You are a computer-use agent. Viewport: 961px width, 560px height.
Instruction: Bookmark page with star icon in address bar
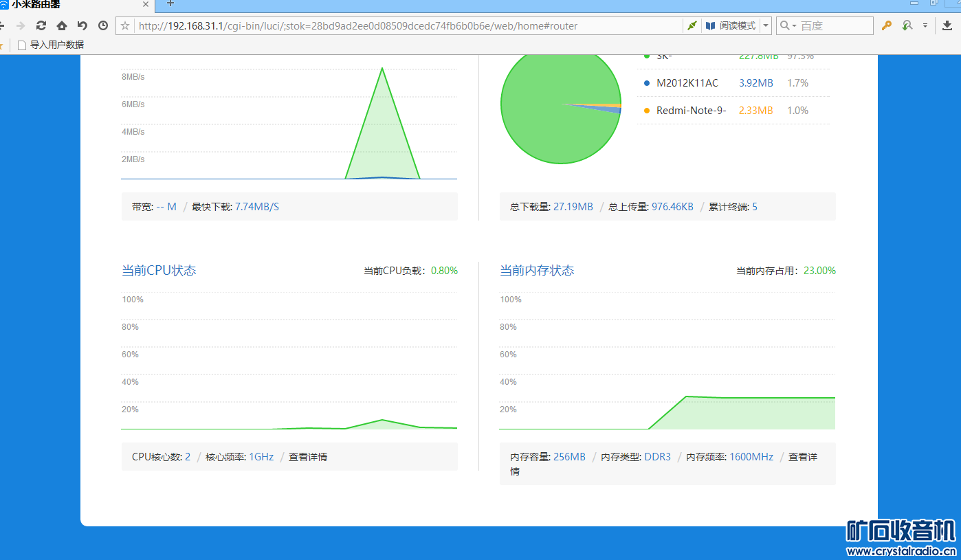click(x=125, y=25)
